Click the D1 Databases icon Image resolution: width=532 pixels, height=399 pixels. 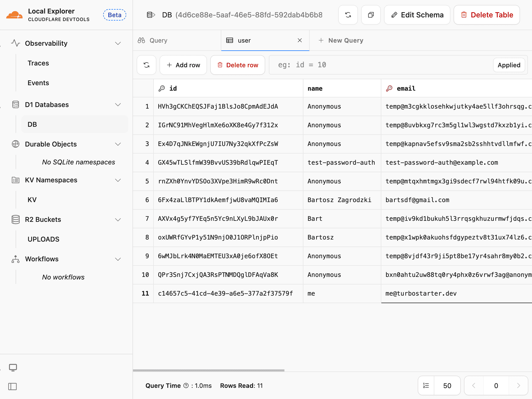[16, 104]
